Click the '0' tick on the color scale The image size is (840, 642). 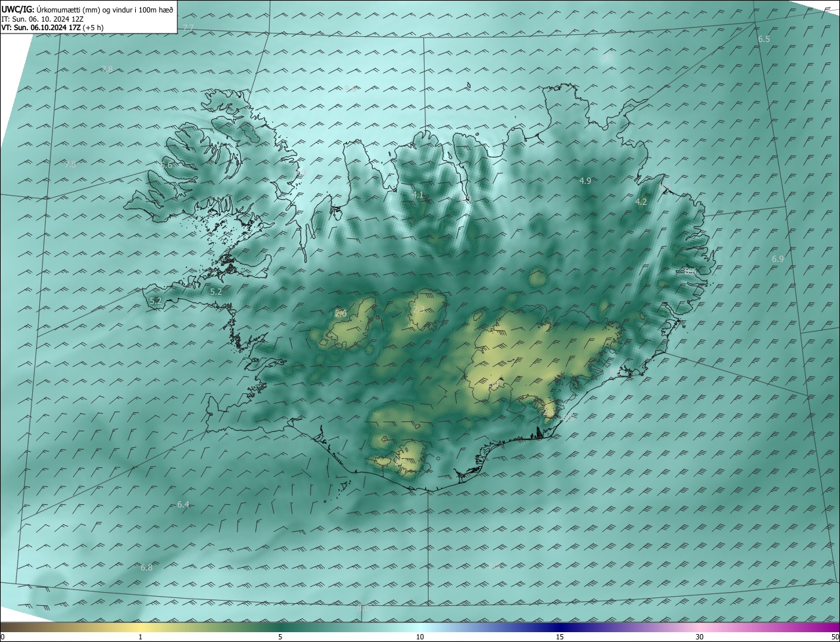(3, 637)
